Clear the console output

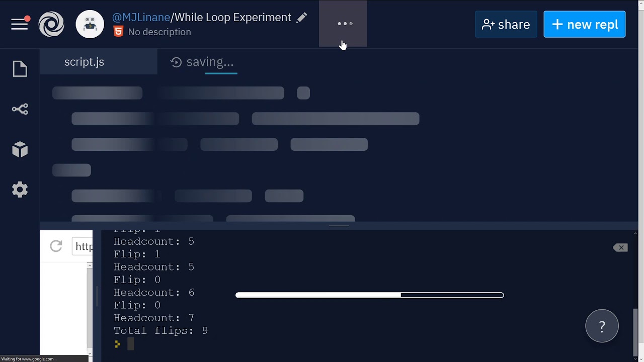620,247
